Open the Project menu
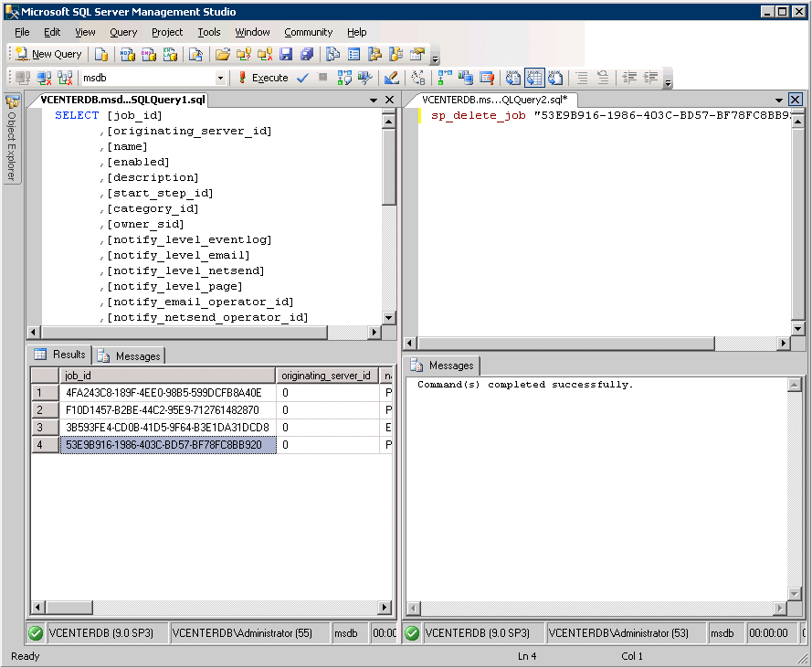 pyautogui.click(x=167, y=32)
